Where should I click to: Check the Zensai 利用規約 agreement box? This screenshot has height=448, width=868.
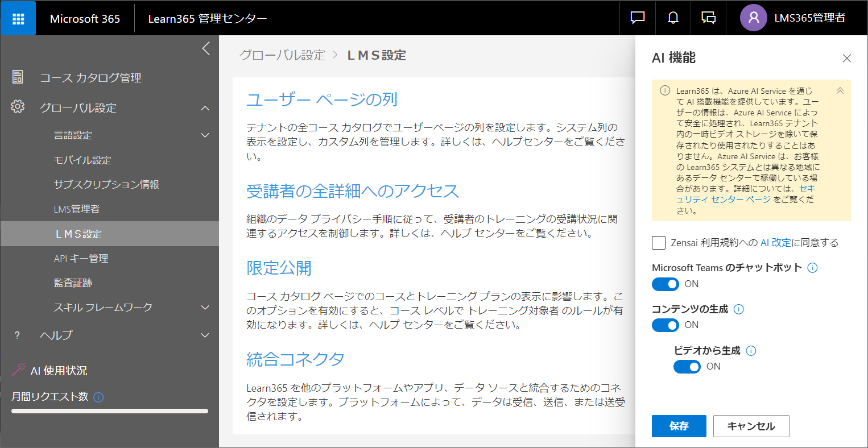(659, 243)
